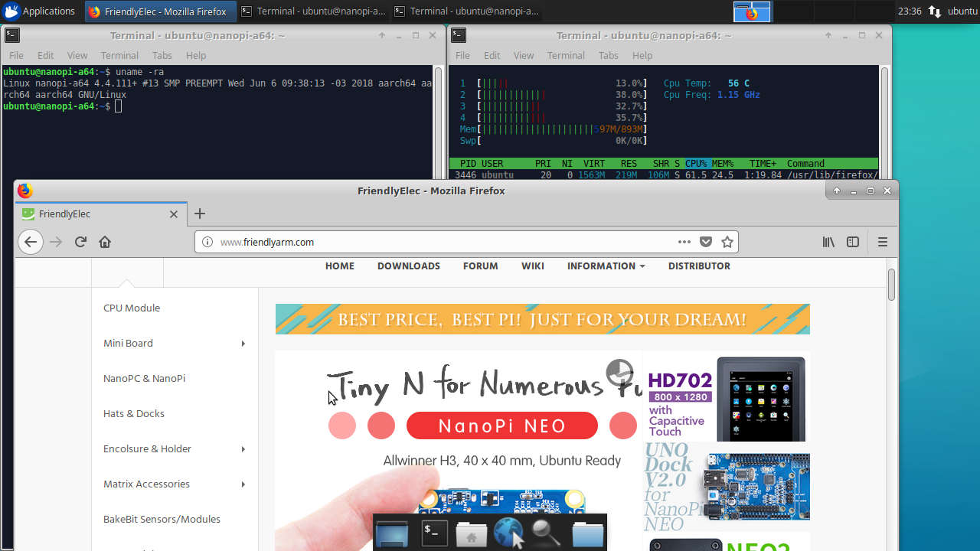Click the Firefox home icon
This screenshot has height=551, width=980.
pyautogui.click(x=105, y=242)
